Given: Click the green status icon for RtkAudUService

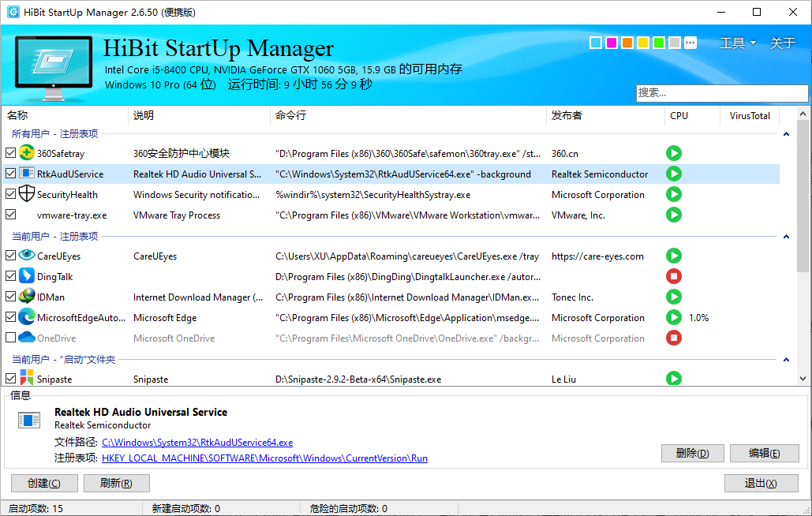Looking at the screenshot, I should pyautogui.click(x=673, y=174).
